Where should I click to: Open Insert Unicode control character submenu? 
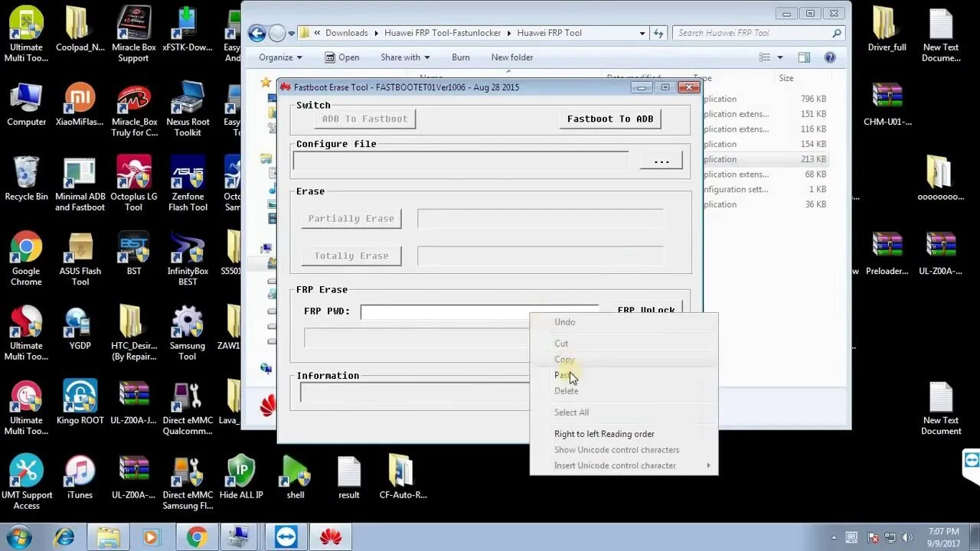point(624,465)
